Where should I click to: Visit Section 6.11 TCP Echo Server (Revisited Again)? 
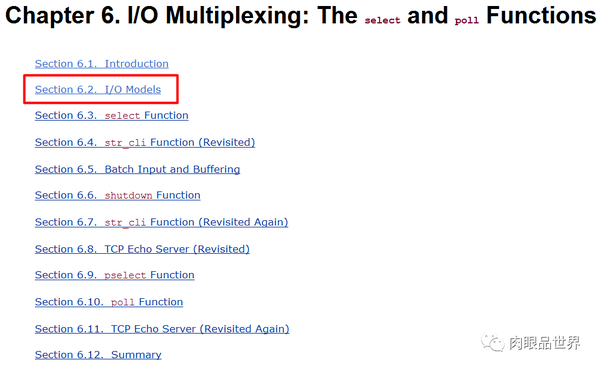click(162, 329)
